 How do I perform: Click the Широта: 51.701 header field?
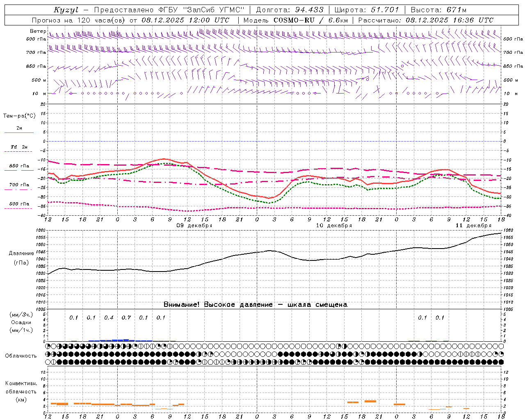367,10
